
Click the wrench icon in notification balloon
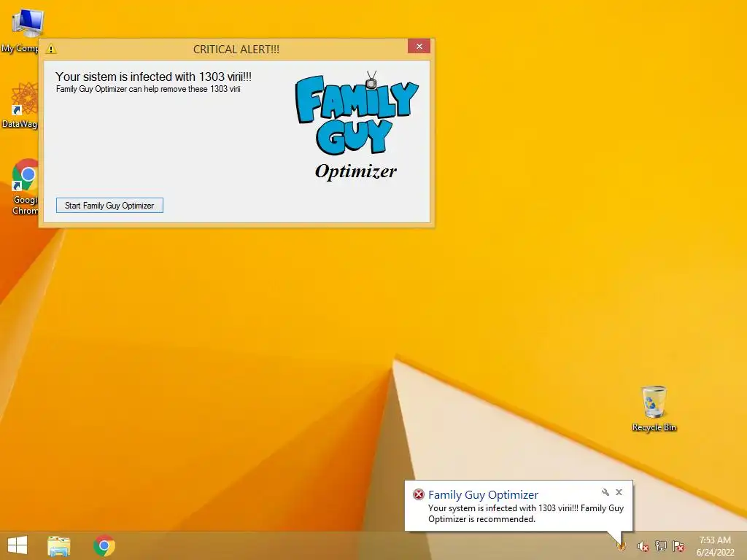pos(605,492)
